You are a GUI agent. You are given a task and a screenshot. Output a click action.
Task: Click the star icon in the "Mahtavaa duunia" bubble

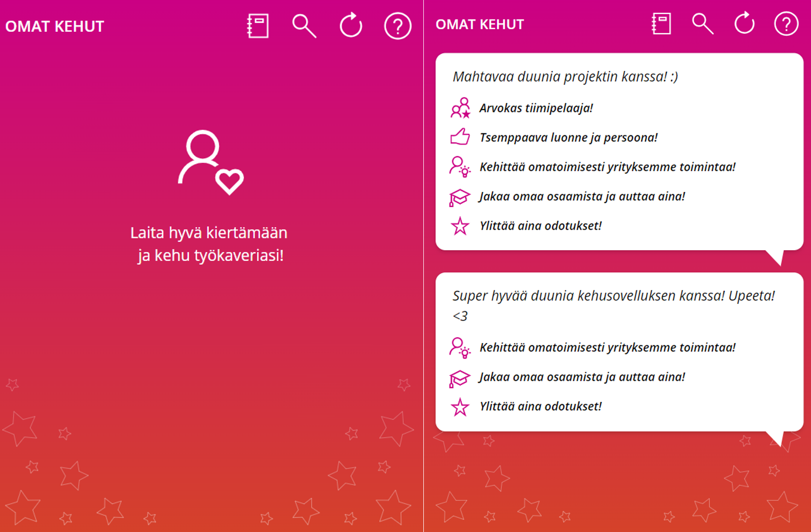coord(460,226)
